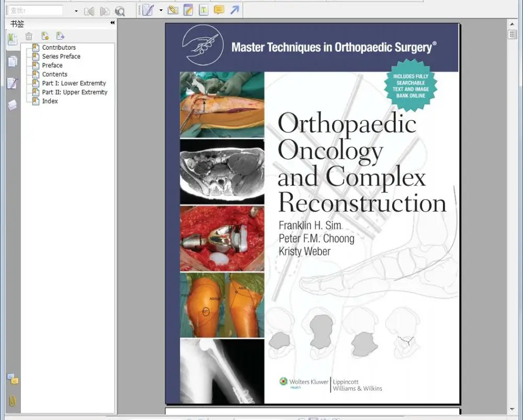The height and width of the screenshot is (420, 523).
Task: Select the highlighter note tool
Action: [x=188, y=10]
